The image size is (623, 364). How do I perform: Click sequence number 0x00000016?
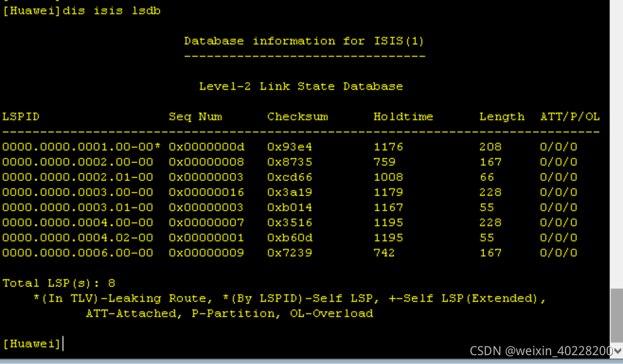[x=206, y=192]
